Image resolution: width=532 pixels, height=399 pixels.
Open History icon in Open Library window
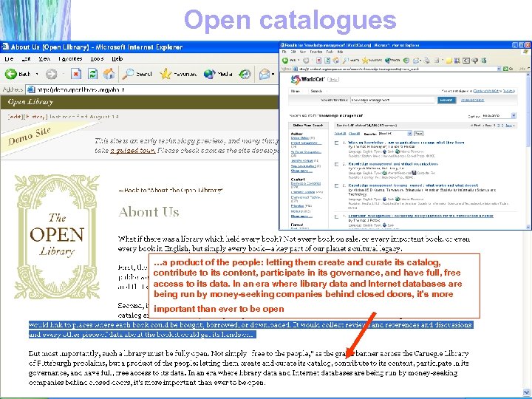(245, 74)
